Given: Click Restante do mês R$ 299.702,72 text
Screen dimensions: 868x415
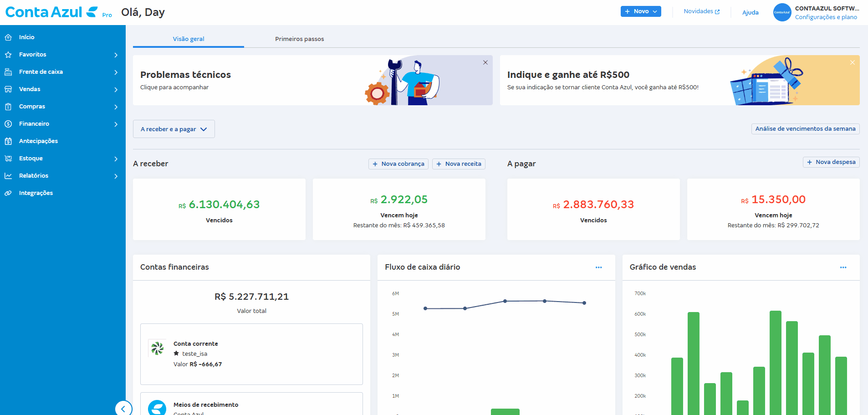Looking at the screenshot, I should click(773, 225).
